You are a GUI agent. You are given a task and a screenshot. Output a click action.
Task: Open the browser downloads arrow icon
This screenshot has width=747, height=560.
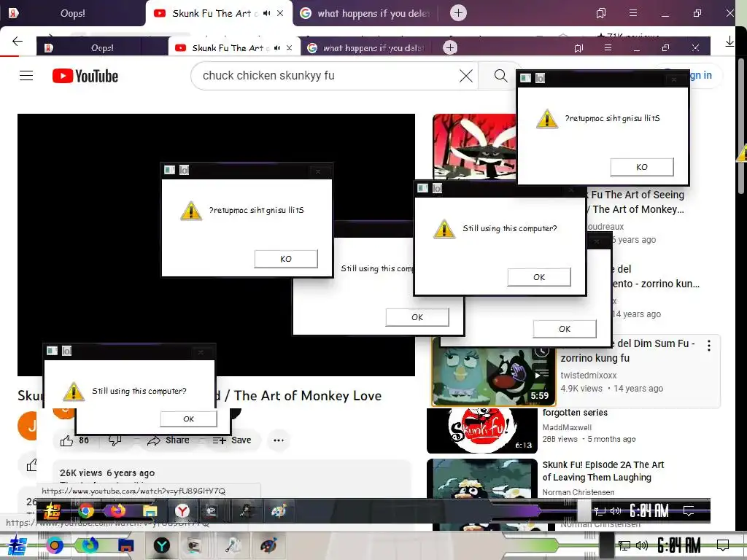[x=729, y=42]
